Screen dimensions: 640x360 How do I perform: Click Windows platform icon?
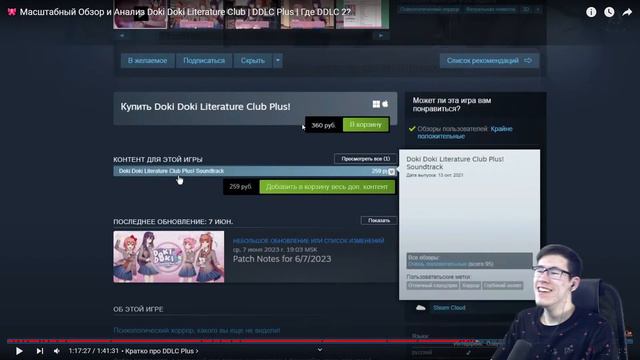click(376, 104)
